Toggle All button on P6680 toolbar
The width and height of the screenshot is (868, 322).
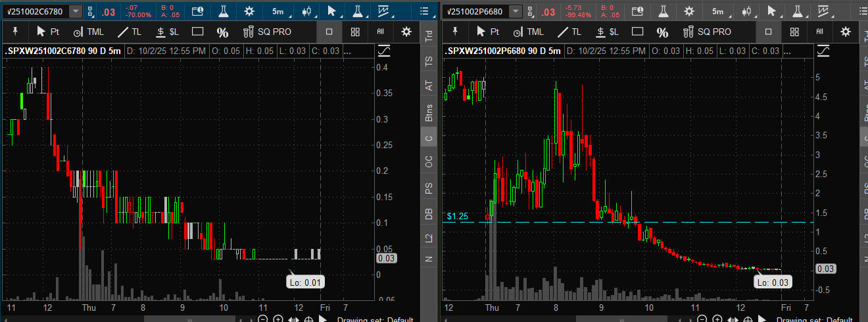(x=820, y=31)
